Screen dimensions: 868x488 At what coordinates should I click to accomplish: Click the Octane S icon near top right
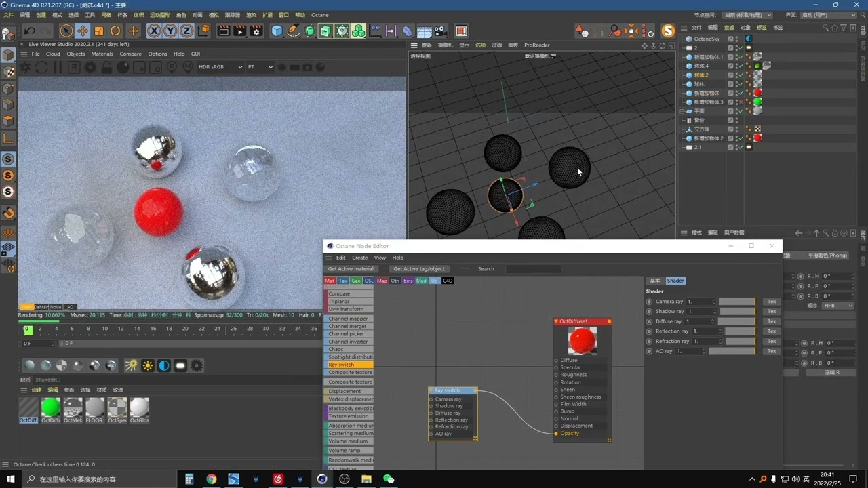[668, 31]
